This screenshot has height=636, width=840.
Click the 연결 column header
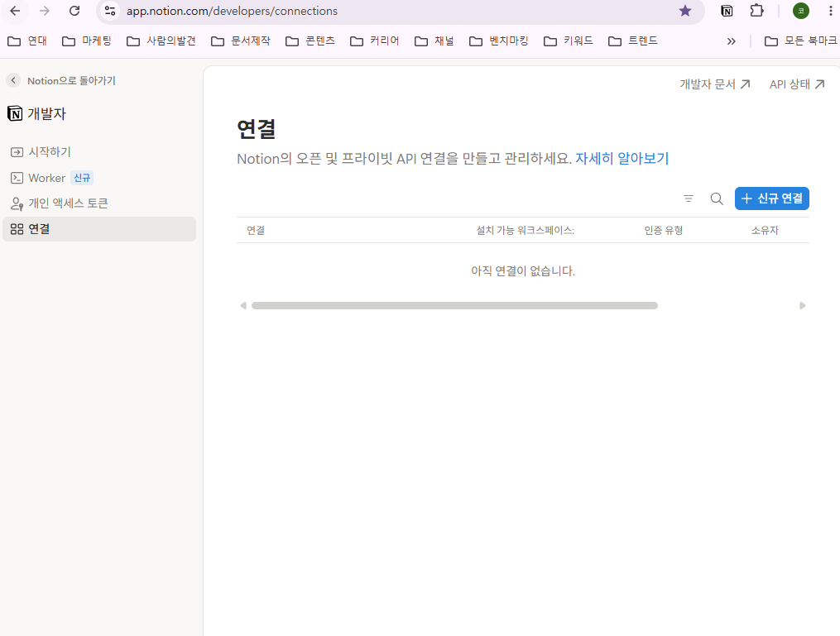pos(256,230)
